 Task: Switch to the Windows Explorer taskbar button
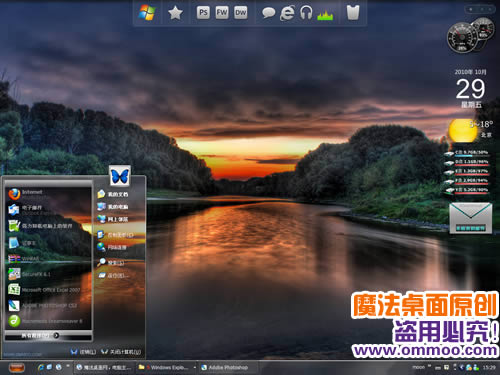[166, 367]
